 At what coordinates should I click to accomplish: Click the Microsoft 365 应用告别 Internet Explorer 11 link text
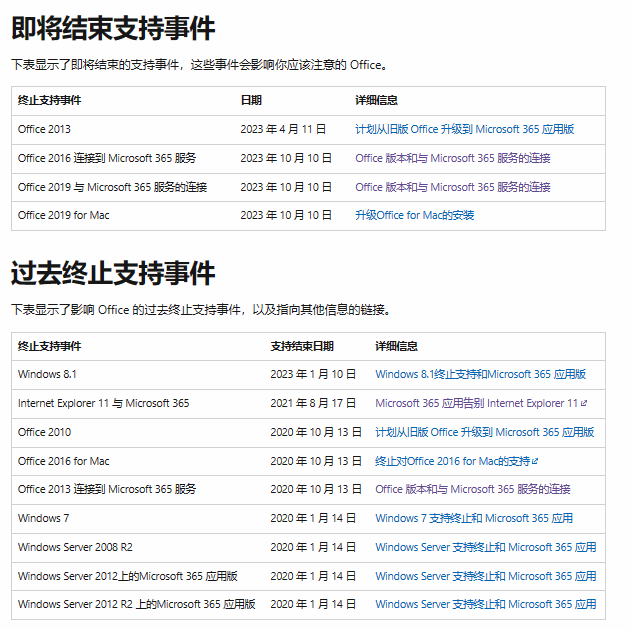[x=476, y=403]
